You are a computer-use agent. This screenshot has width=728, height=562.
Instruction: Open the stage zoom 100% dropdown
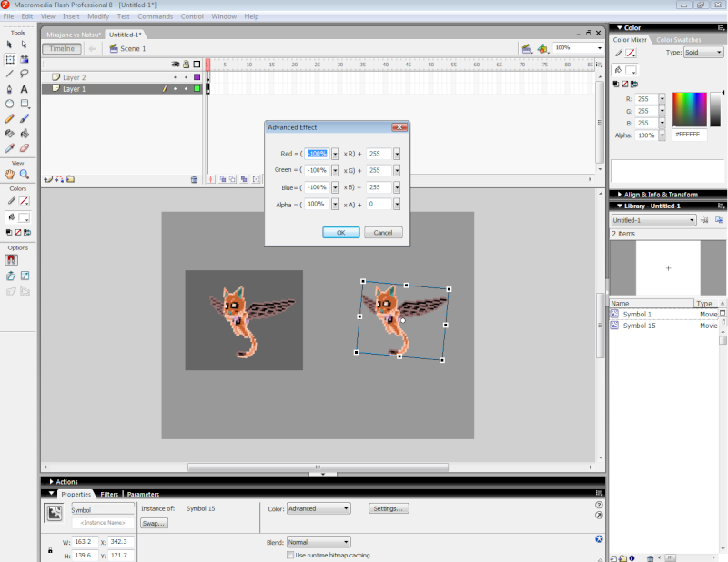600,48
